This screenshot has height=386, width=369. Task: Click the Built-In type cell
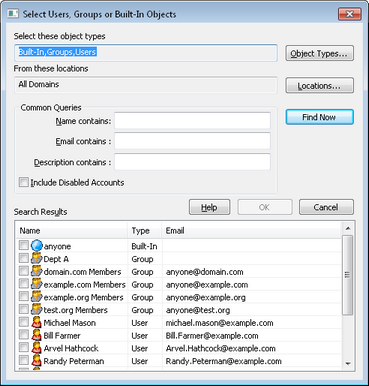pyautogui.click(x=144, y=246)
